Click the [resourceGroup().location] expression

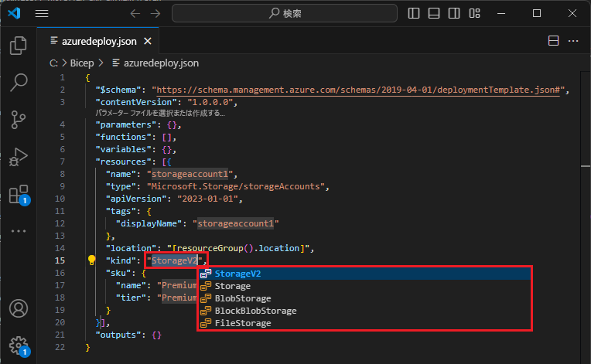click(238, 248)
